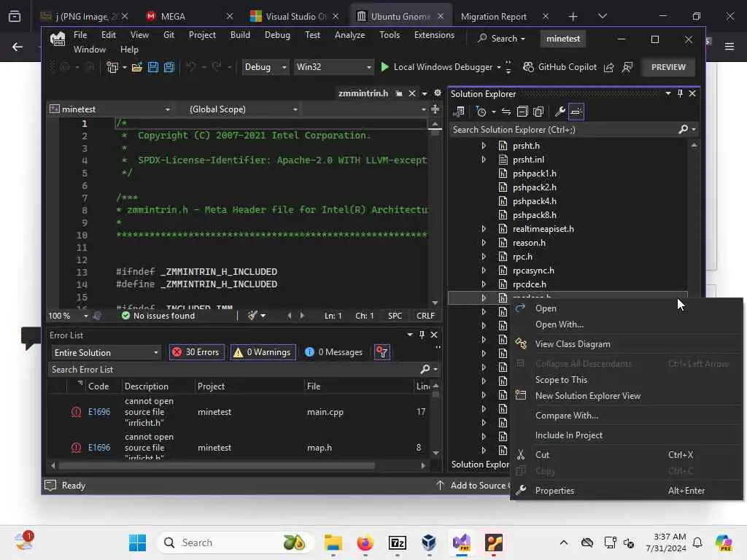Click the split editor icon
This screenshot has height=560, width=747.
(x=435, y=109)
